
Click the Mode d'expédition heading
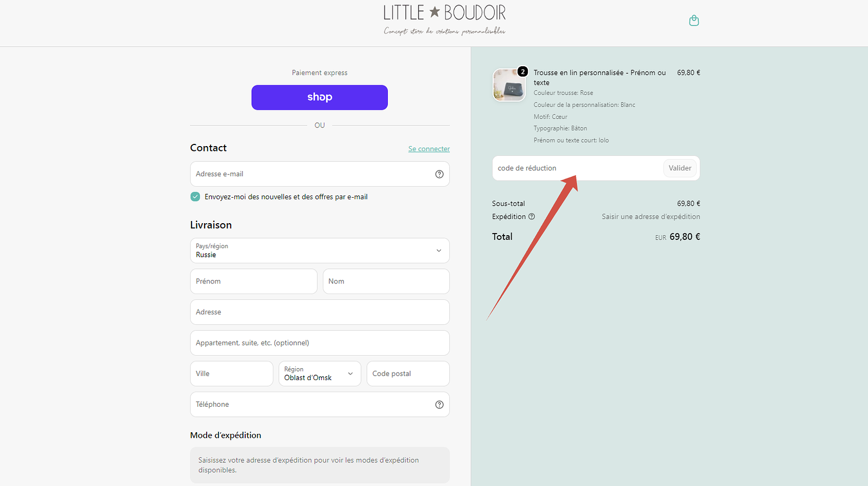(x=226, y=435)
